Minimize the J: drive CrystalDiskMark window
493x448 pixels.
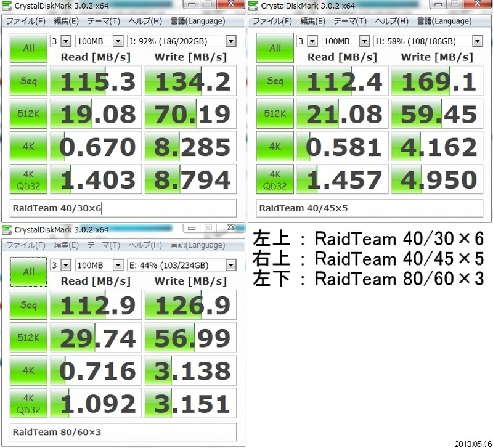tap(192, 4)
